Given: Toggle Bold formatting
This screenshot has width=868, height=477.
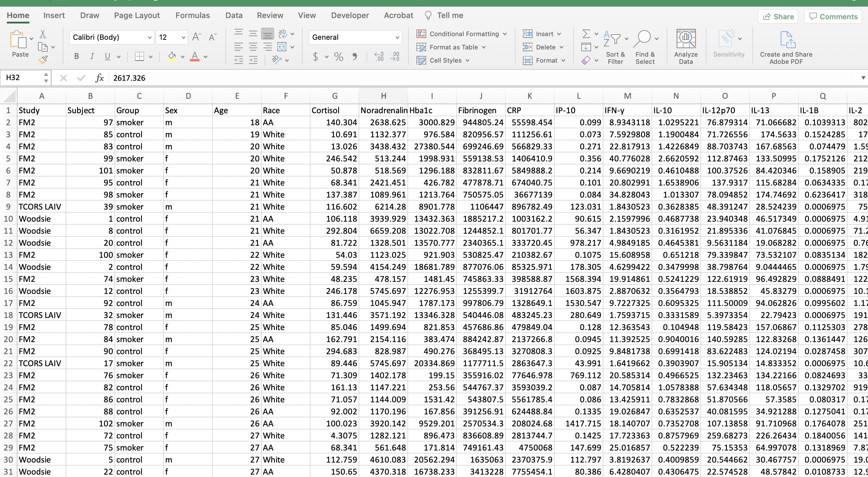Looking at the screenshot, I should [x=77, y=57].
